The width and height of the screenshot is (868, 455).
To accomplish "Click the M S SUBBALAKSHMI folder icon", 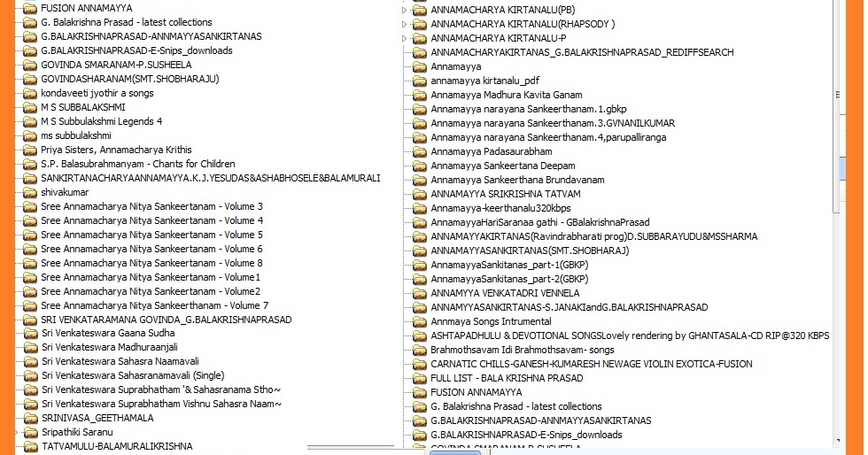I will tap(30, 107).
